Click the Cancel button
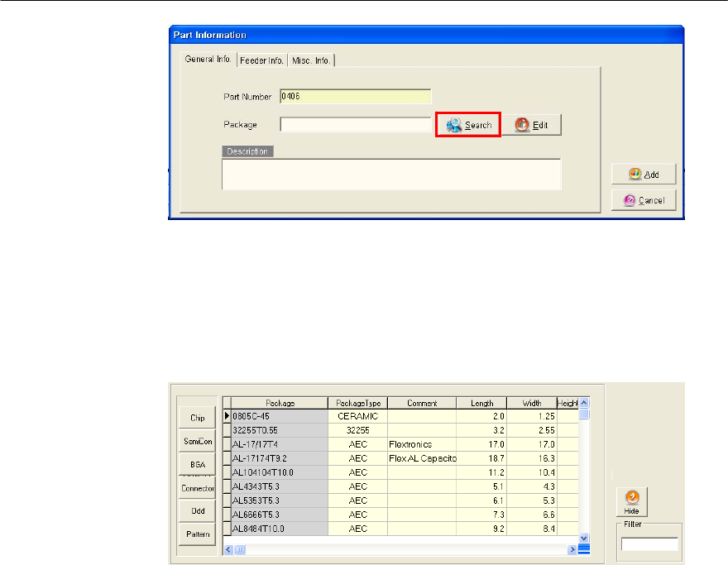The image size is (728, 565). click(x=644, y=200)
